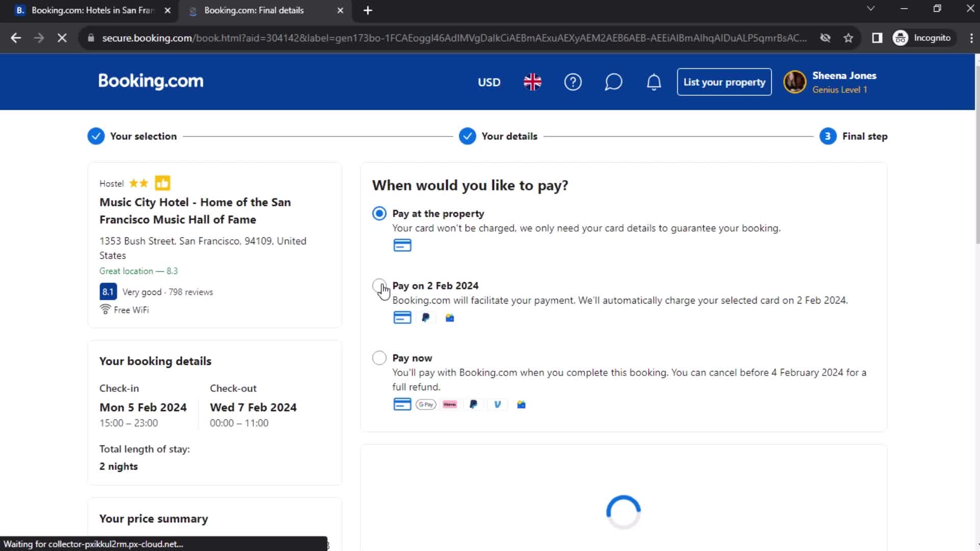
Task: Switch to the Hotels in San Francisco tab
Action: pyautogui.click(x=92, y=10)
